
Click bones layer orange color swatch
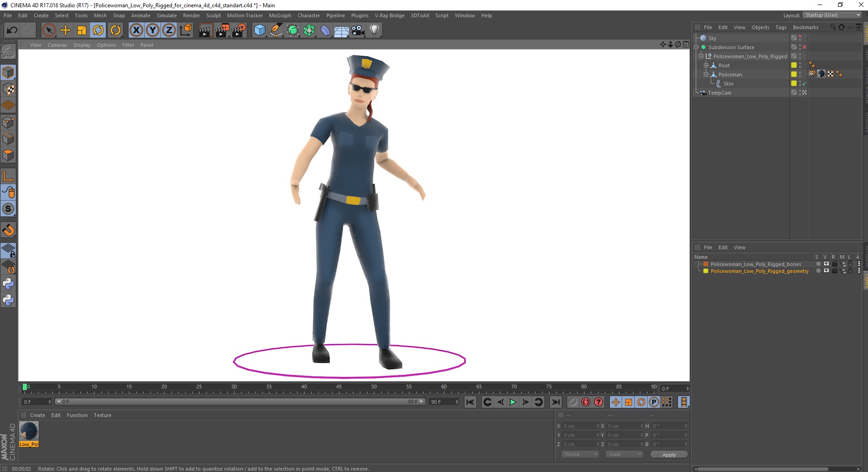click(x=706, y=264)
